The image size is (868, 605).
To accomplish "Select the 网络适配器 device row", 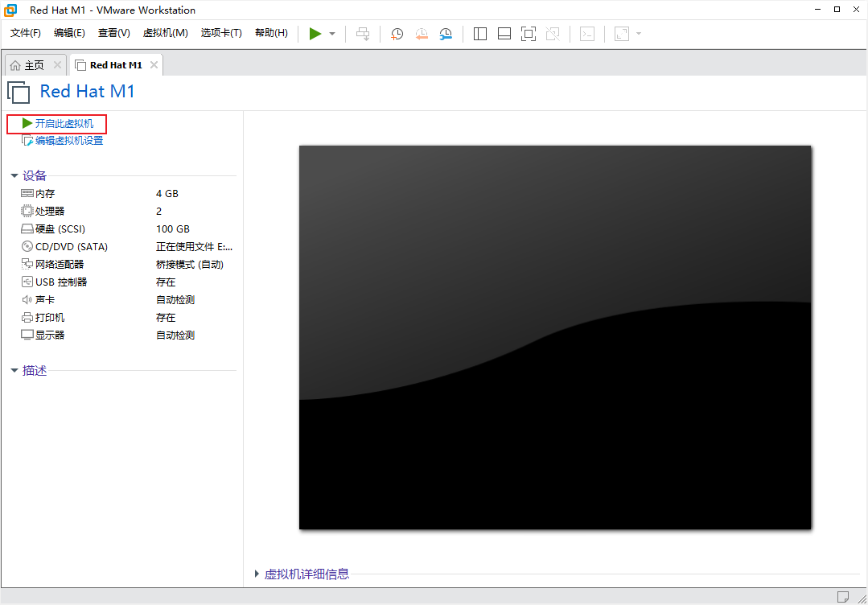I will tap(60, 264).
